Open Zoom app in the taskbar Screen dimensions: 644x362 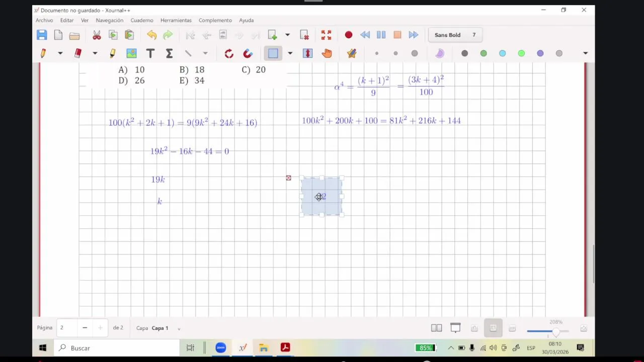221,347
